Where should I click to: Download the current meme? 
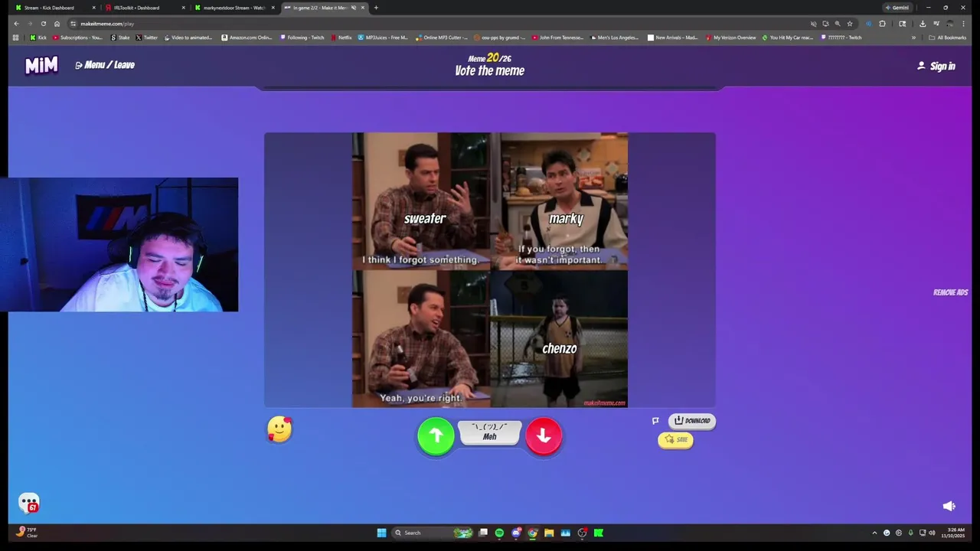692,421
